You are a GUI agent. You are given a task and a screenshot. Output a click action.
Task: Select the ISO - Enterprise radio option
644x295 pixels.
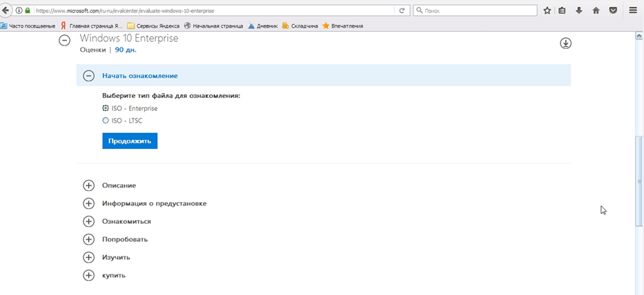coord(106,108)
